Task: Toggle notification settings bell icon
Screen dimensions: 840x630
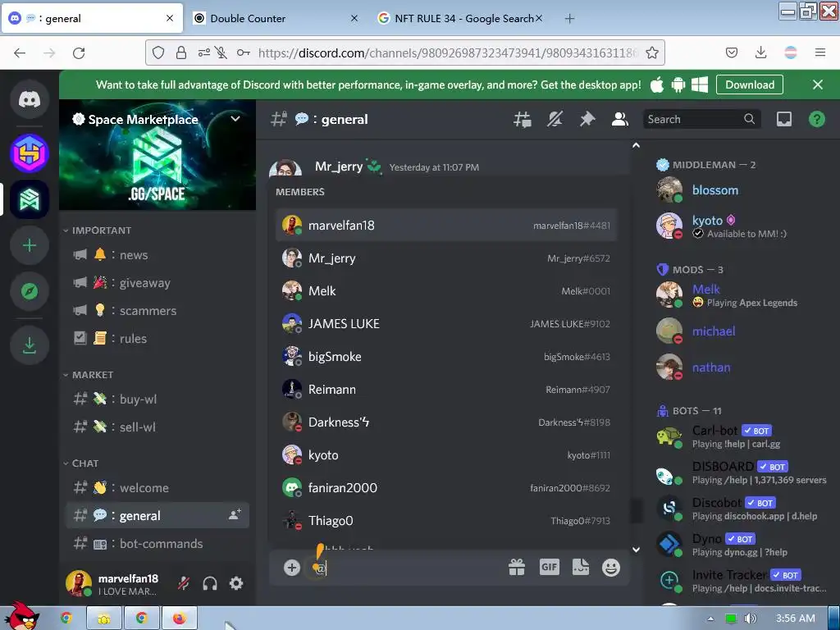Action: (555, 120)
